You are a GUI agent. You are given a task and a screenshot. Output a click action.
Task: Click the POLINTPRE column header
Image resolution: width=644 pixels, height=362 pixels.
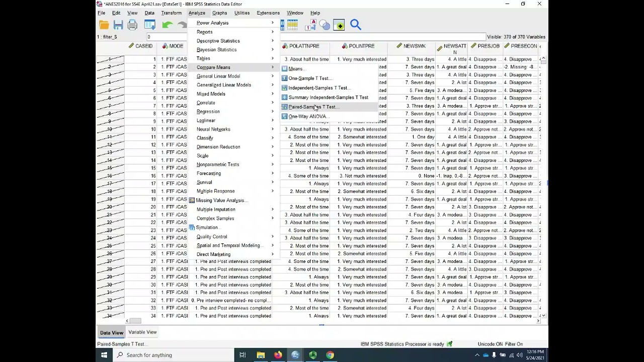tap(358, 46)
